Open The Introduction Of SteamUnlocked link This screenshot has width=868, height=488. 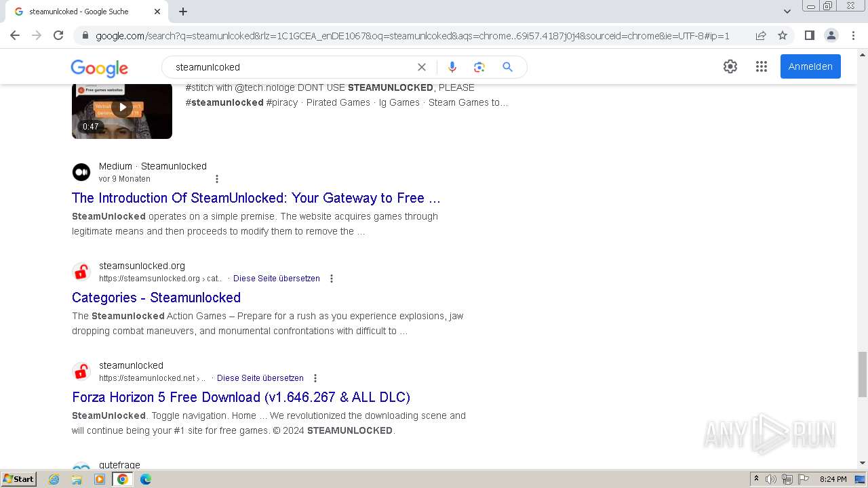(256, 198)
